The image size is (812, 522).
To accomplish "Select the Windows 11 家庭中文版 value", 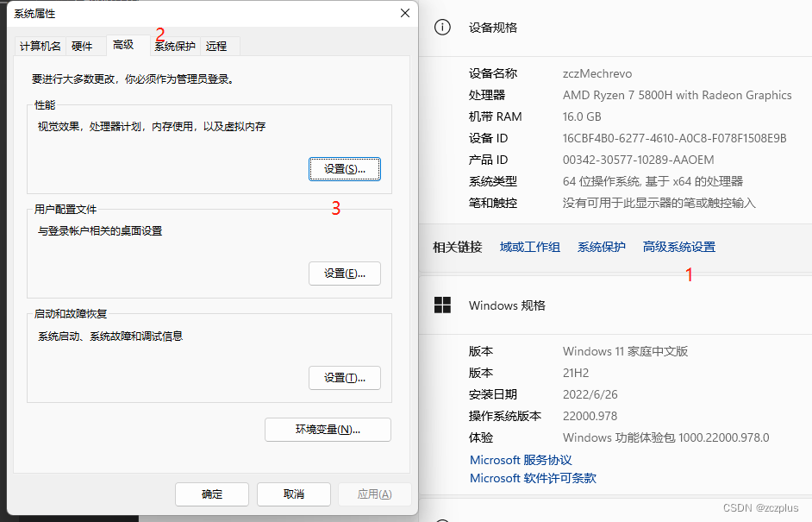I will [625, 351].
